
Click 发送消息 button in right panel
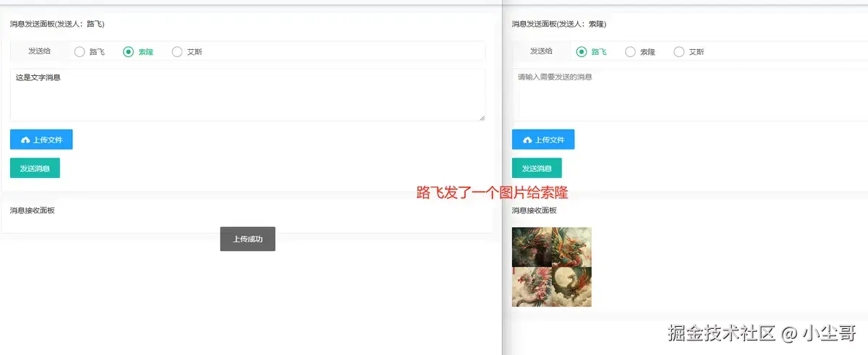537,168
